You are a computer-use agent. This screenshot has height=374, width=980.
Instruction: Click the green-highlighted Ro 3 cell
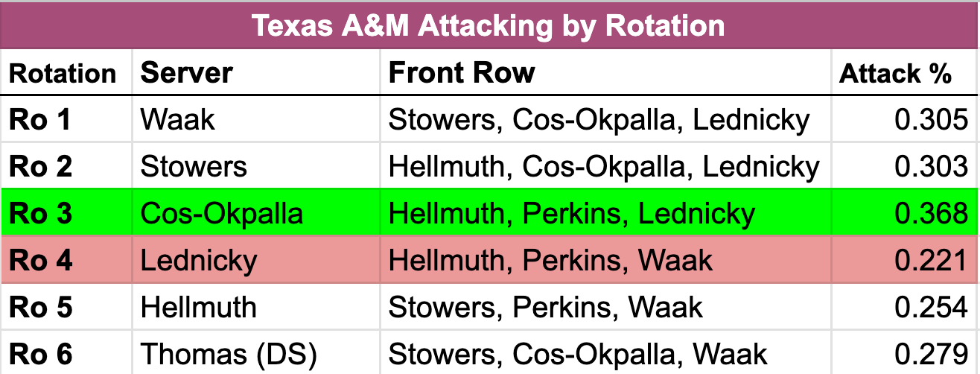tap(39, 214)
